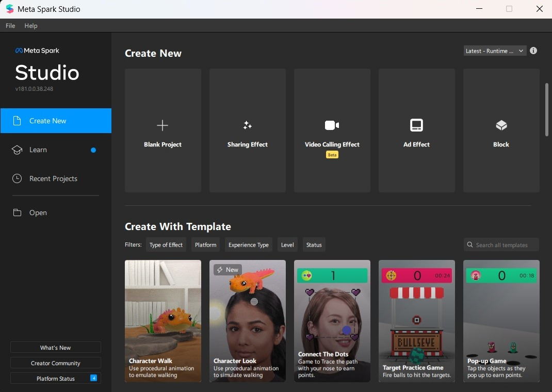Click the Platform Status button
The image size is (552, 392).
[56, 378]
